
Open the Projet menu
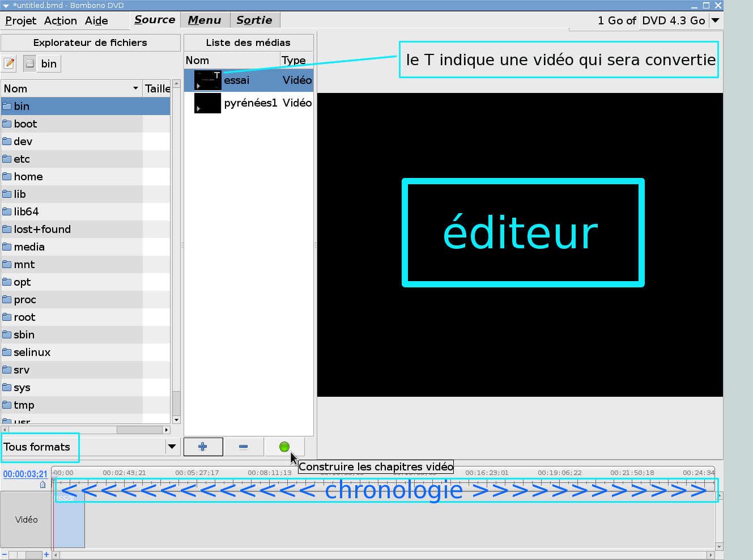tap(21, 21)
